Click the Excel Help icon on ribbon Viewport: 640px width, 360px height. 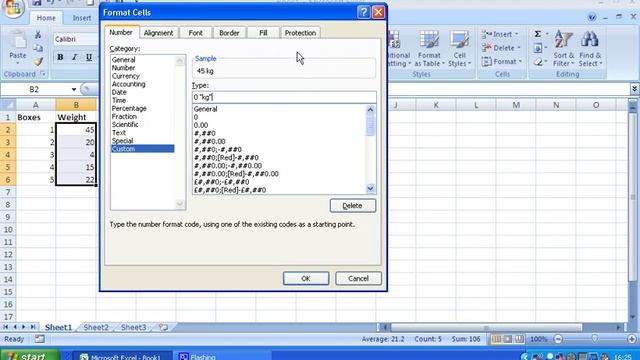point(591,17)
